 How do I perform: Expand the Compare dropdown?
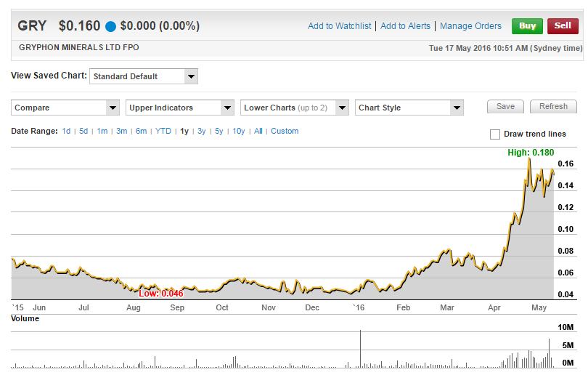point(65,108)
